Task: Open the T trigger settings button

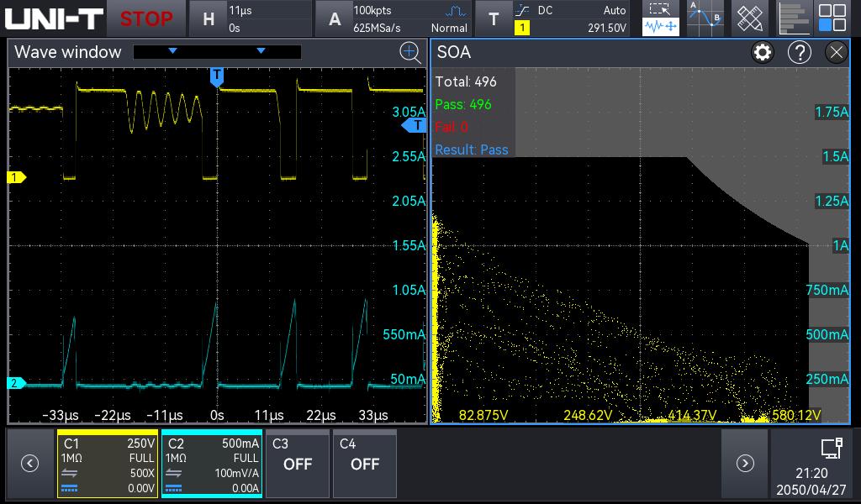Action: pos(494,18)
